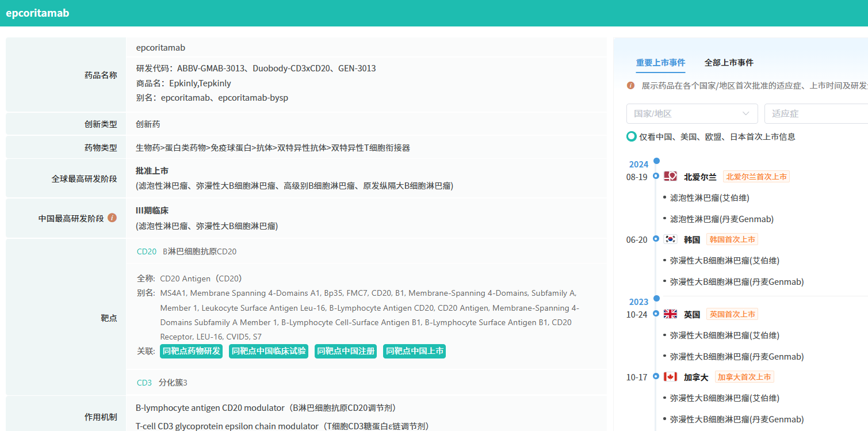Viewport: 868px width, 431px height.
Task: Click 同靶点中国上市 button
Action: 414,351
